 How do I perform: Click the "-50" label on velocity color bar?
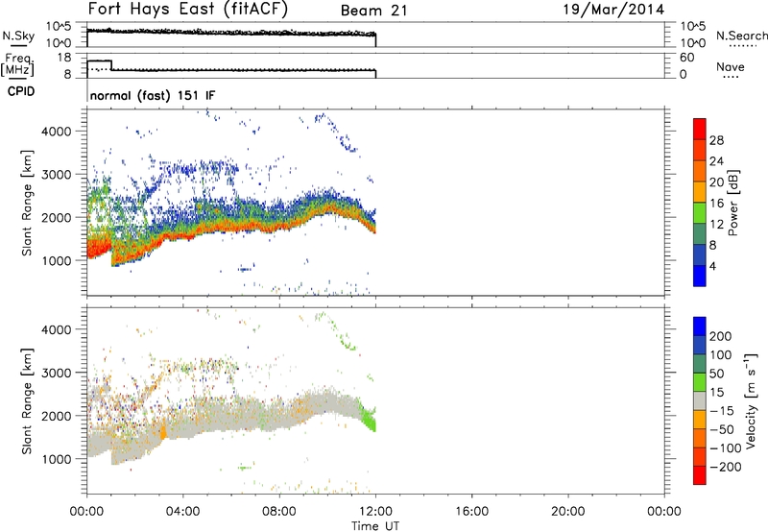click(722, 429)
